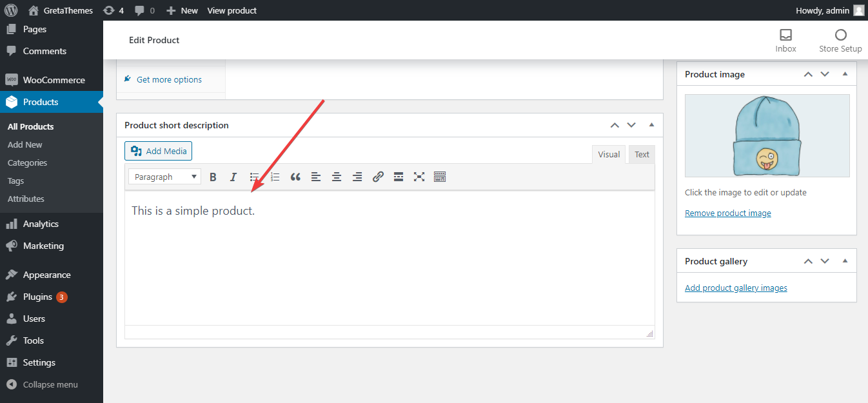Viewport: 868px width, 403px height.
Task: Open the Paragraph format dropdown
Action: pos(164,176)
